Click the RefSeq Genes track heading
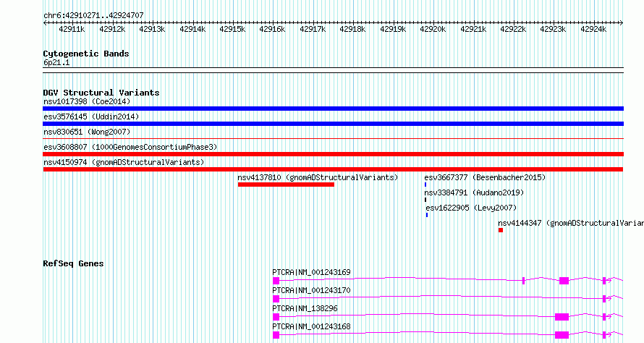The height and width of the screenshot is (343, 644). point(74,263)
